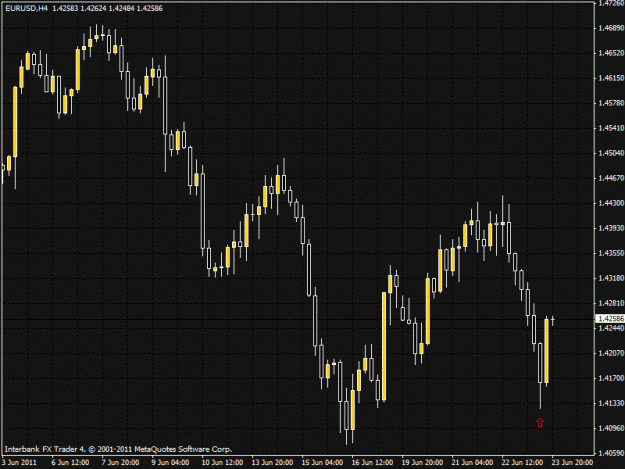Viewport: 625px width, 469px height.
Task: Click the 1.45410 price axis label
Action: [611, 128]
